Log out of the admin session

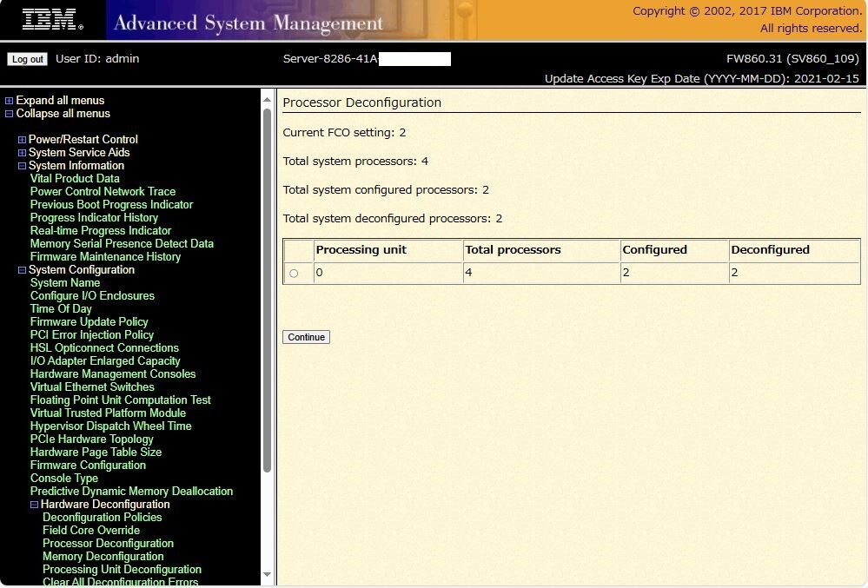27,59
